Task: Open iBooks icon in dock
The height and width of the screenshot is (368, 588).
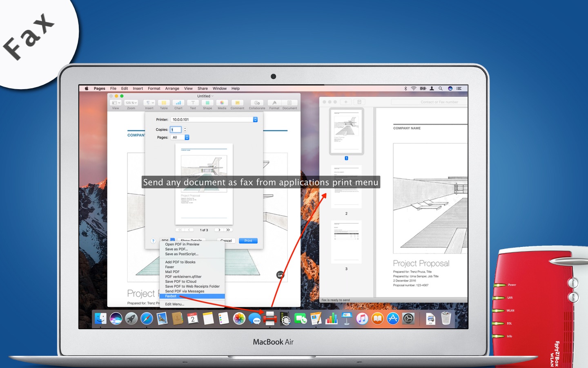Action: tap(378, 319)
